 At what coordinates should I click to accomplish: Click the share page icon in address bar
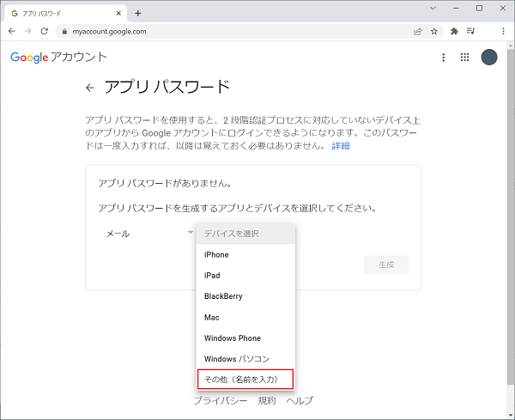417,31
